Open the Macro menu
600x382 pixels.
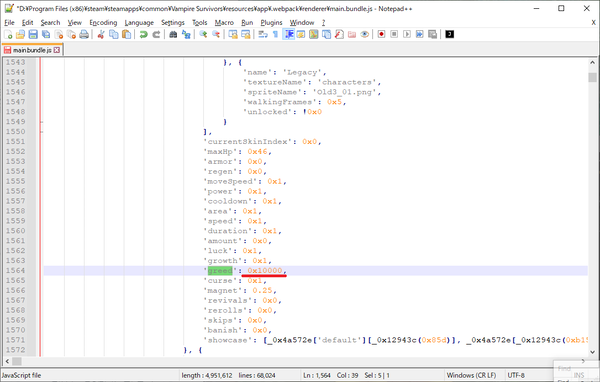(224, 23)
